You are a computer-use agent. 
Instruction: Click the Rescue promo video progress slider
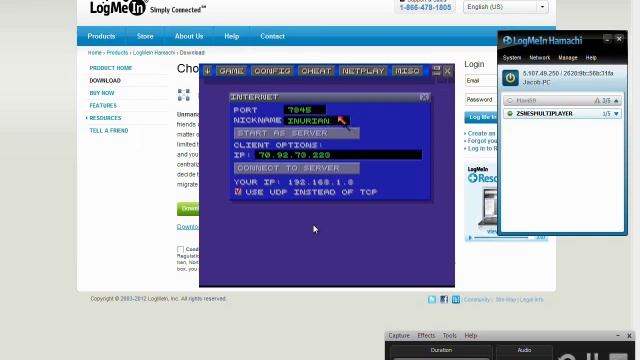tap(501, 238)
